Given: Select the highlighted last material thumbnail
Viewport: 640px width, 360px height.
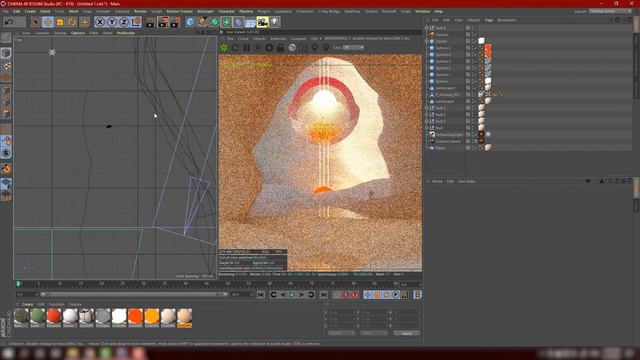Looking at the screenshot, I should 184,318.
